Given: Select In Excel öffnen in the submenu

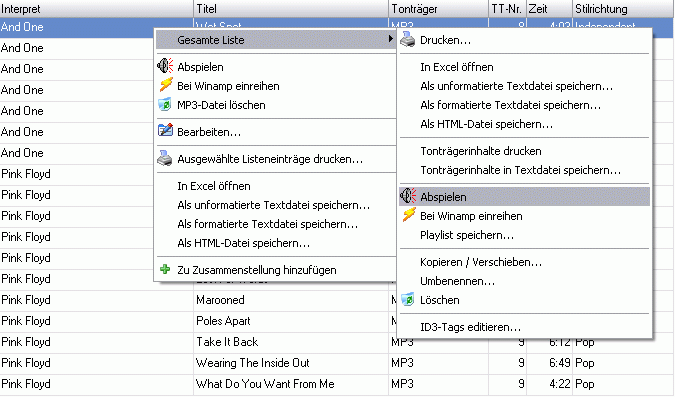Looking at the screenshot, I should pos(524,67).
